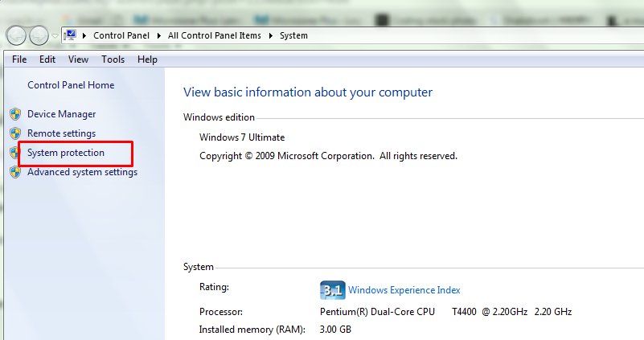Click the shield icon beside System protection
This screenshot has height=340, width=644.
coord(14,153)
